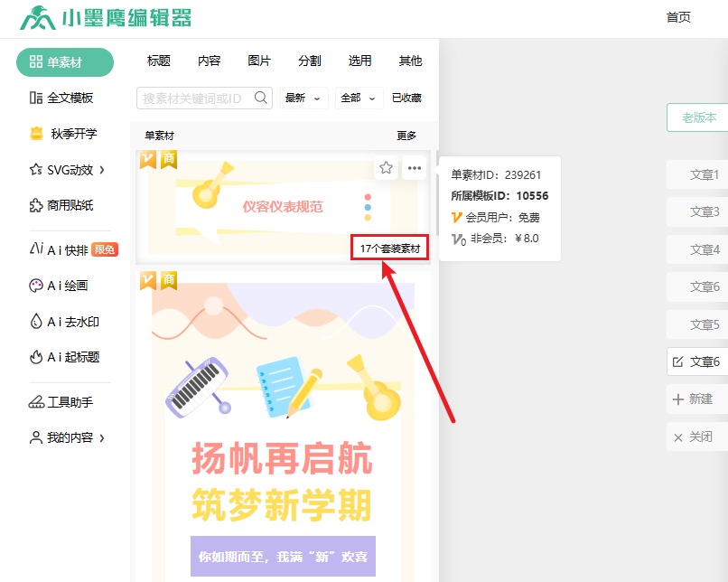Open 商用贴纸 section
This screenshot has height=582, width=728.
(61, 205)
